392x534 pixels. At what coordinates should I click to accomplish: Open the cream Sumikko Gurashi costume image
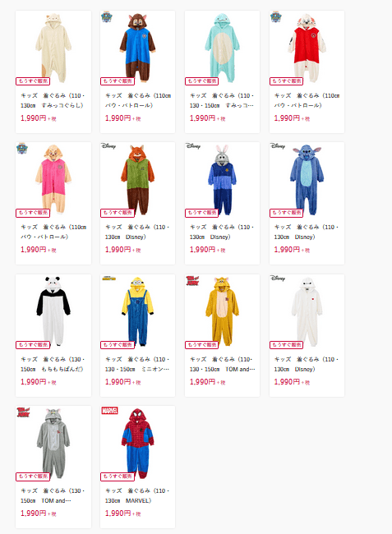click(x=53, y=47)
